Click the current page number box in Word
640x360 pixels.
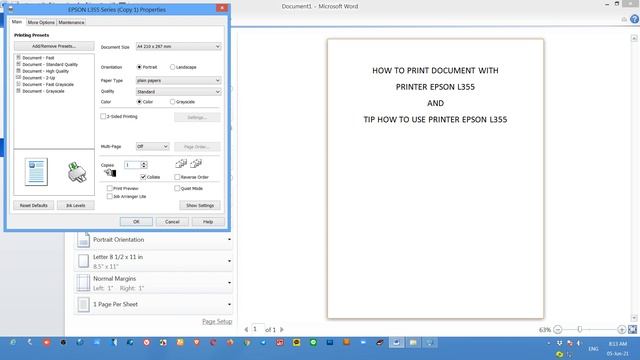257,329
